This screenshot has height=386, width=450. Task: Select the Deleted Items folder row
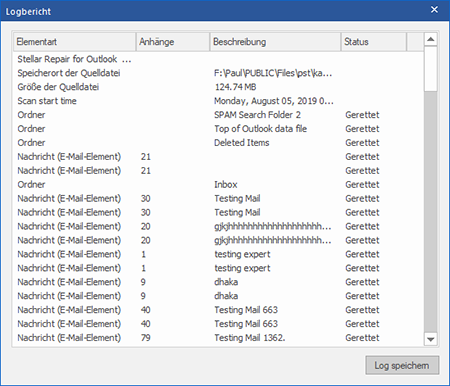pyautogui.click(x=218, y=143)
